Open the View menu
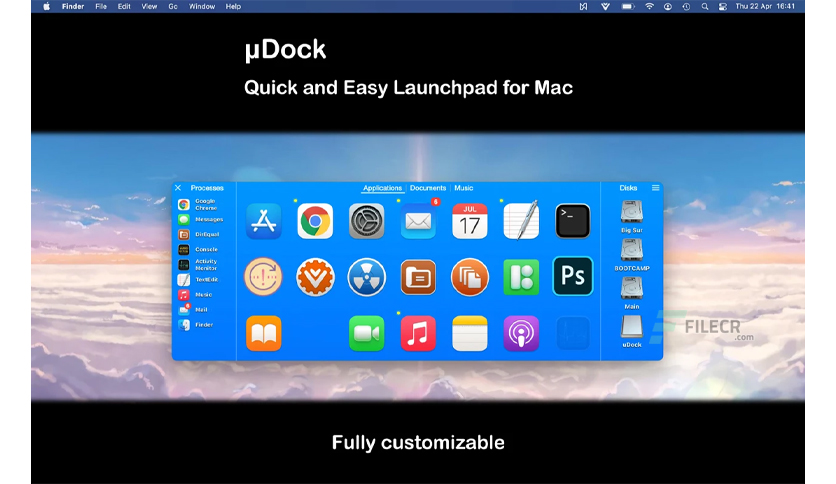The width and height of the screenshot is (836, 484). click(x=149, y=6)
